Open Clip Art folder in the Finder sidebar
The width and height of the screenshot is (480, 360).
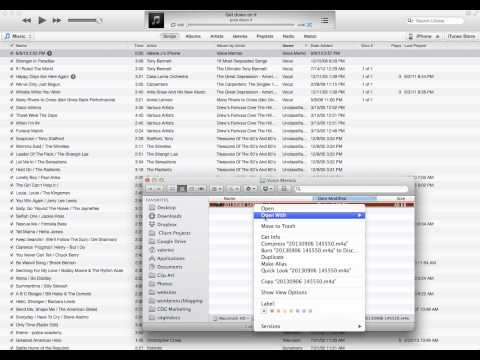click(x=162, y=275)
